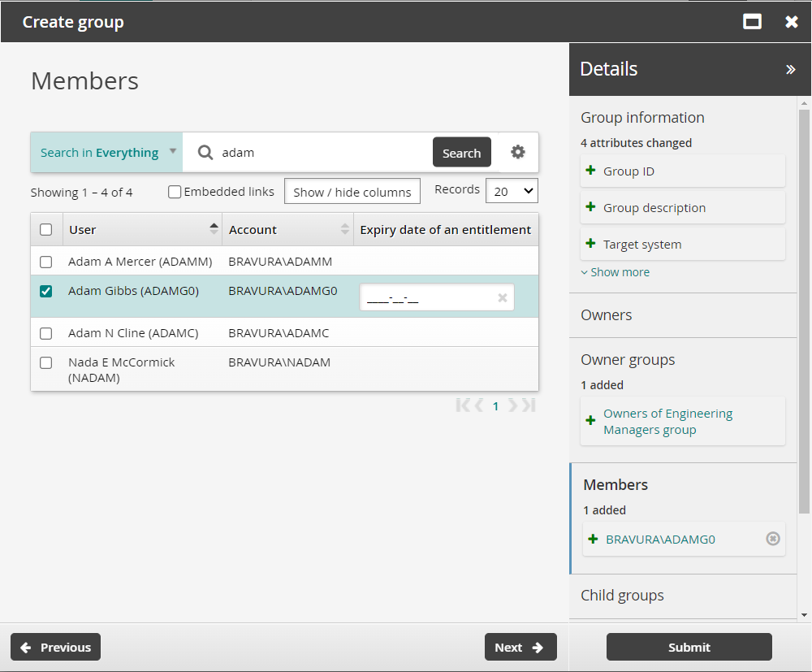The image size is (812, 672).
Task: Remove BRAVURA\ADAMG0 from Members list
Action: 773,539
